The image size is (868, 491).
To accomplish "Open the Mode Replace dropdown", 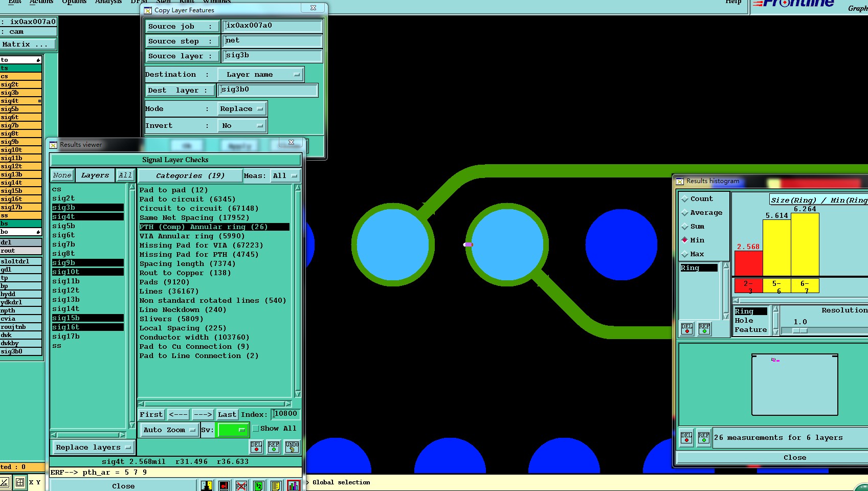I will 241,109.
